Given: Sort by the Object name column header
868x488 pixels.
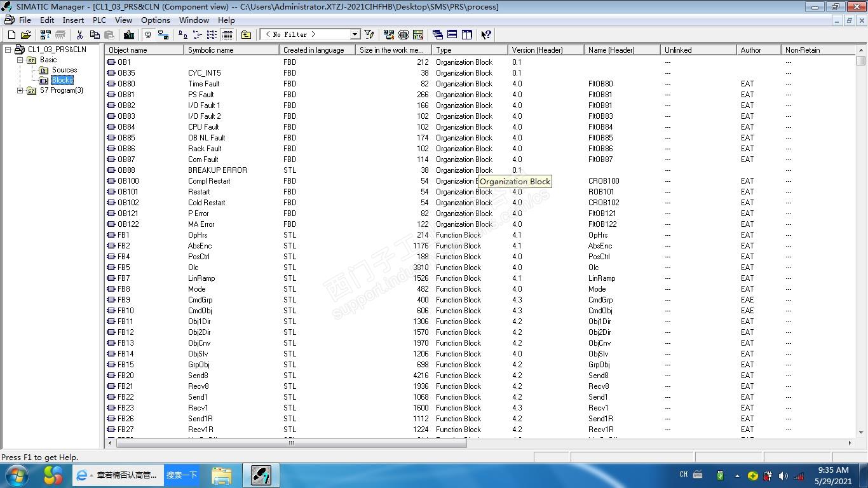Looking at the screenshot, I should click(144, 50).
